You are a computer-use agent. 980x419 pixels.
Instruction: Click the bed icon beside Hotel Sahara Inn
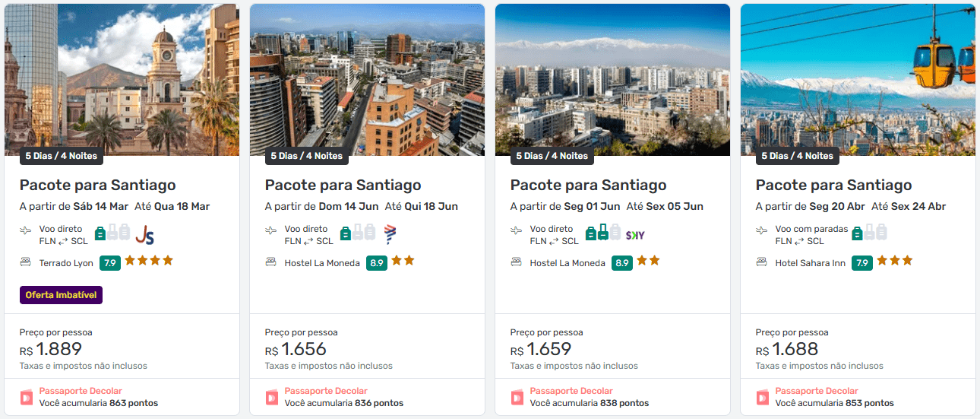[762, 263]
